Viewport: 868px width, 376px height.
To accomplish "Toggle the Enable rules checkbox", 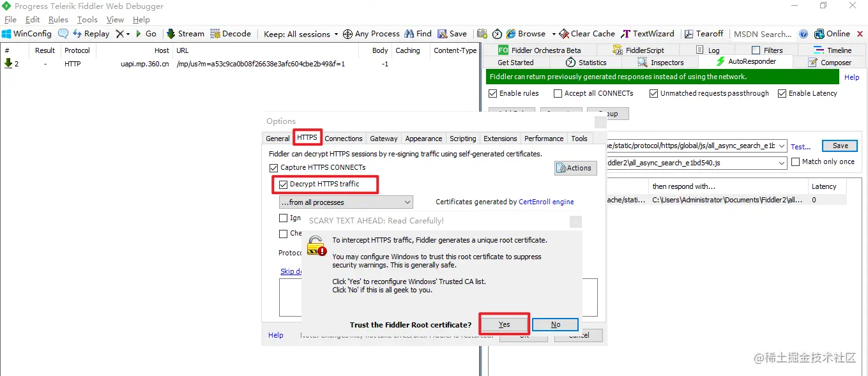I will (x=492, y=93).
